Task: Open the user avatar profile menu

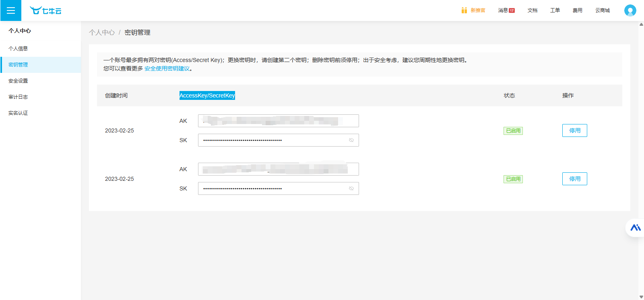Action: (630, 10)
